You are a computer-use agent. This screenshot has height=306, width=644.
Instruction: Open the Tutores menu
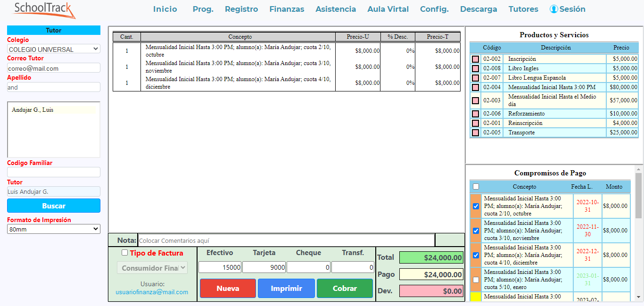pos(523,9)
